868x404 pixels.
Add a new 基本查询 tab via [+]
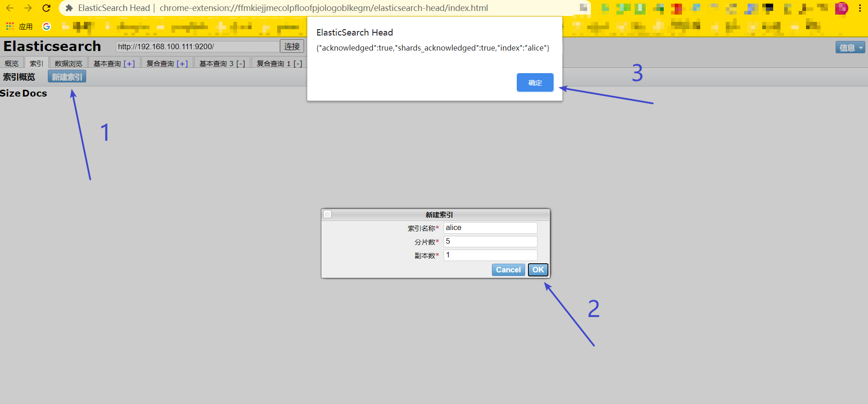point(129,64)
